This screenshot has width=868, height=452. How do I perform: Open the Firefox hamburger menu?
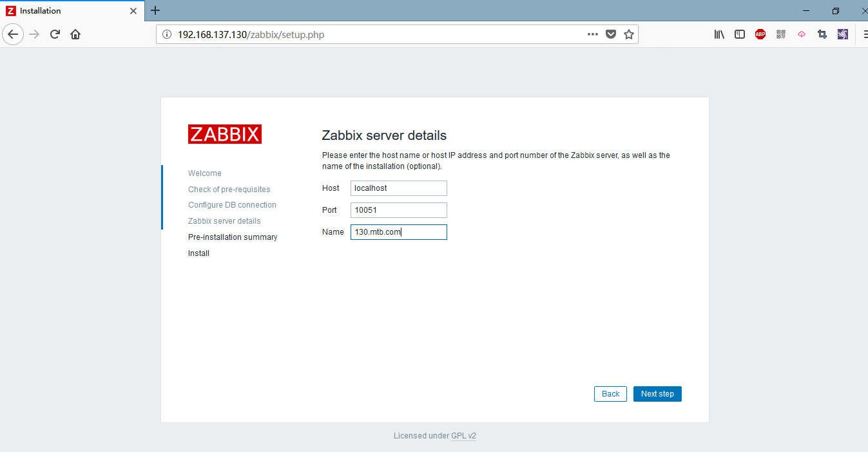click(865, 34)
